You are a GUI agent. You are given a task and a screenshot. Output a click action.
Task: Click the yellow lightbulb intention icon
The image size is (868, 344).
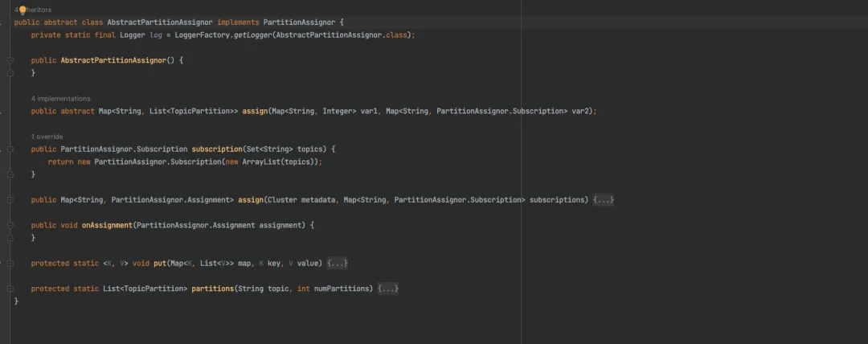pyautogui.click(x=23, y=10)
